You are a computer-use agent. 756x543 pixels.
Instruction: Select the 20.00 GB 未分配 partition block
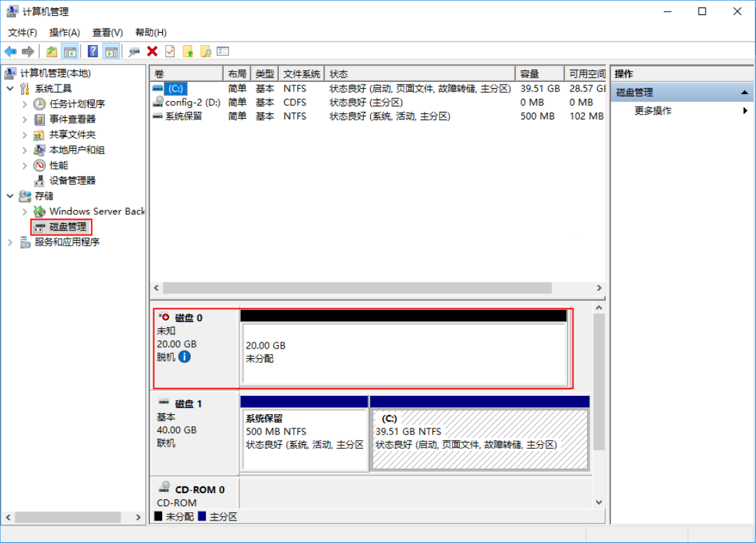pos(404,353)
